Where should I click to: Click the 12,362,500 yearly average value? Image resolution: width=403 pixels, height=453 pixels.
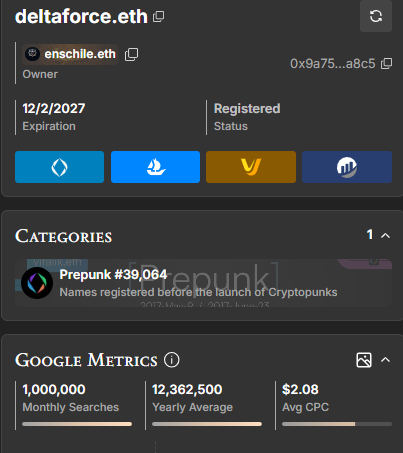(187, 389)
